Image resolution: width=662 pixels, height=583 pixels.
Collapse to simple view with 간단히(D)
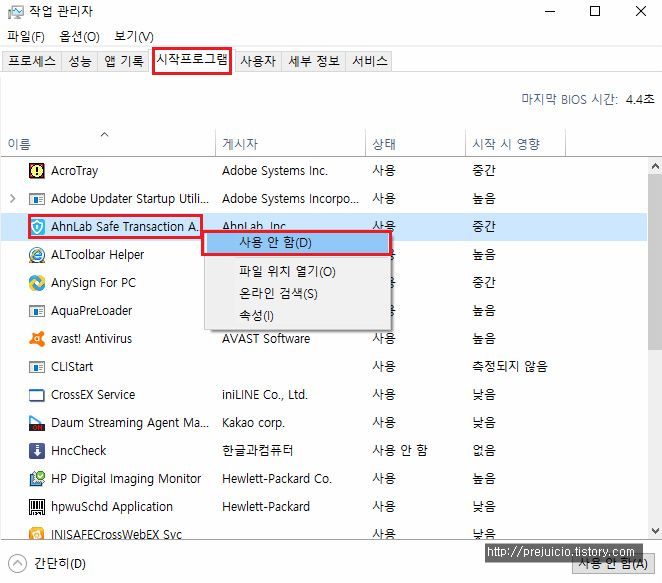point(47,563)
